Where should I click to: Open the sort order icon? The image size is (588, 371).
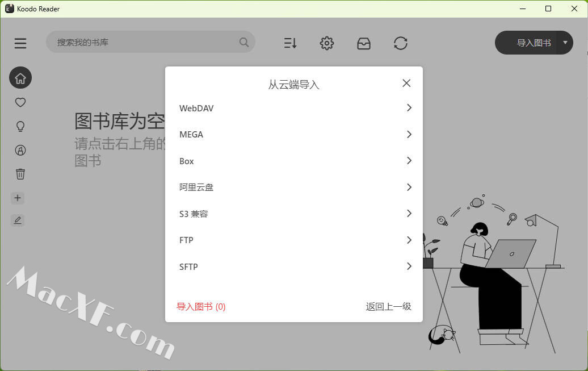pyautogui.click(x=290, y=43)
